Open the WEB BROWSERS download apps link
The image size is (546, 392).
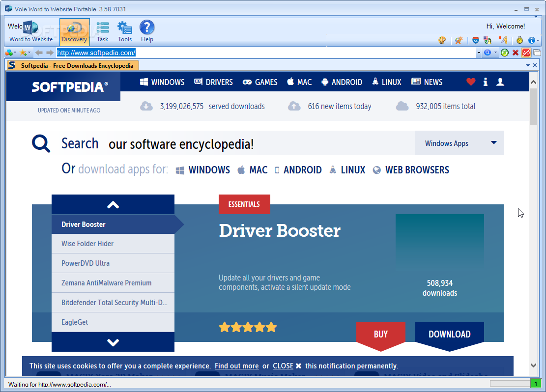[411, 170]
